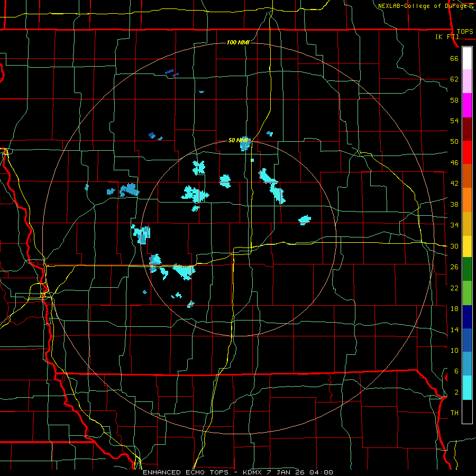The image size is (476, 476).
Task: Select the 18 scale label
Action: coord(454,309)
